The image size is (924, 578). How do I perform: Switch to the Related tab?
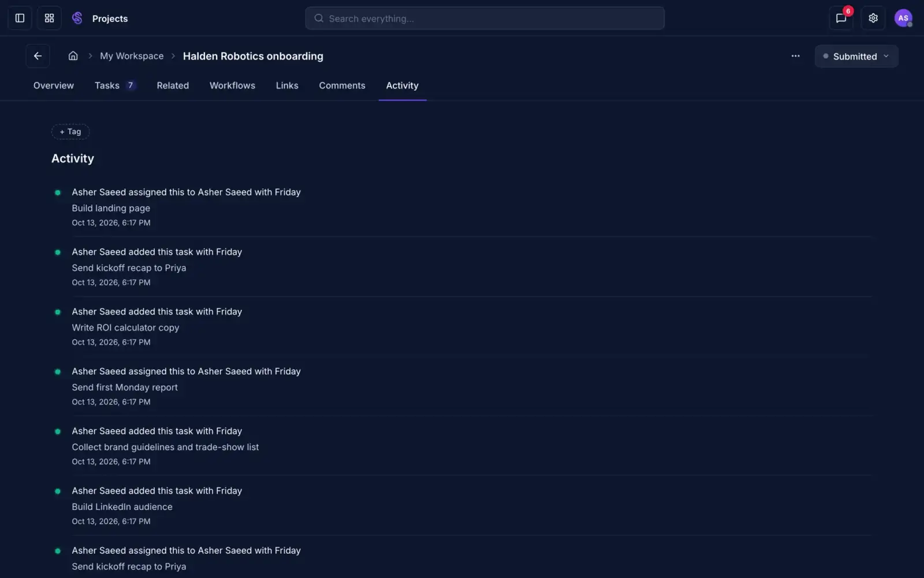[x=173, y=86]
